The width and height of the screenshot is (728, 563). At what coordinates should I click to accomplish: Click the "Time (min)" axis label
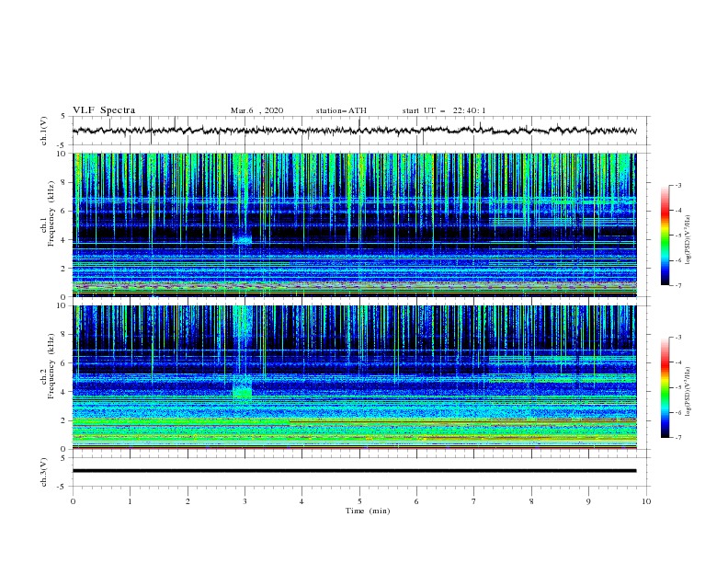pyautogui.click(x=368, y=511)
